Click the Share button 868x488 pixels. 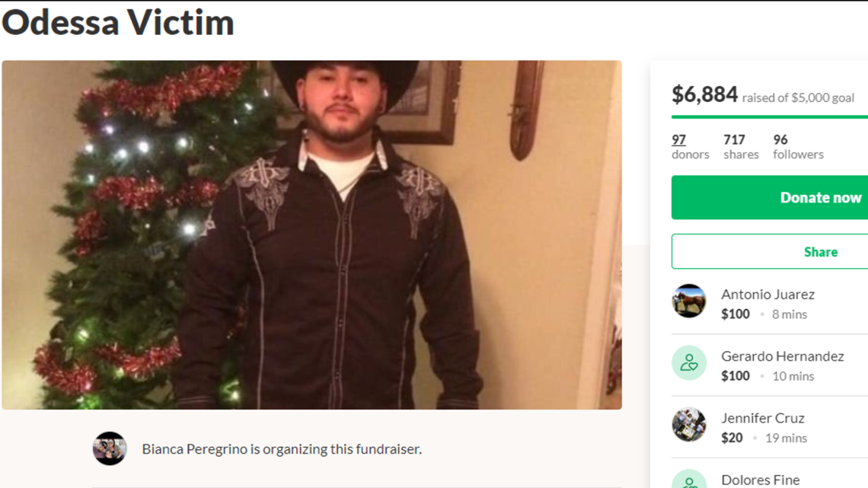point(770,251)
